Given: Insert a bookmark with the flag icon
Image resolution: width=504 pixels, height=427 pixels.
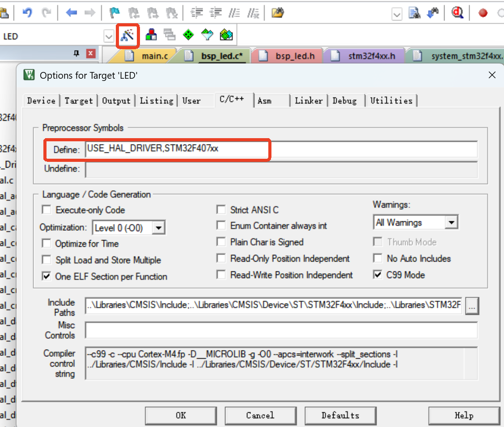Looking at the screenshot, I should click(114, 13).
